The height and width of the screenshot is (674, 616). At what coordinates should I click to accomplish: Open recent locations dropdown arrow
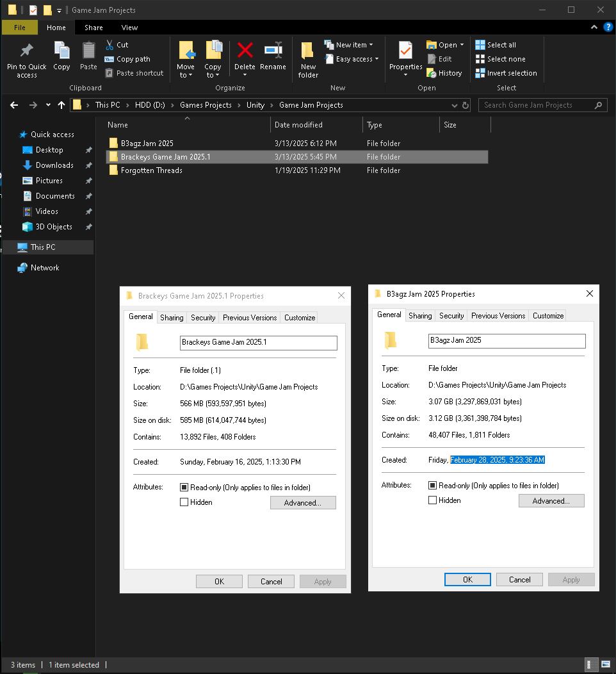(48, 105)
